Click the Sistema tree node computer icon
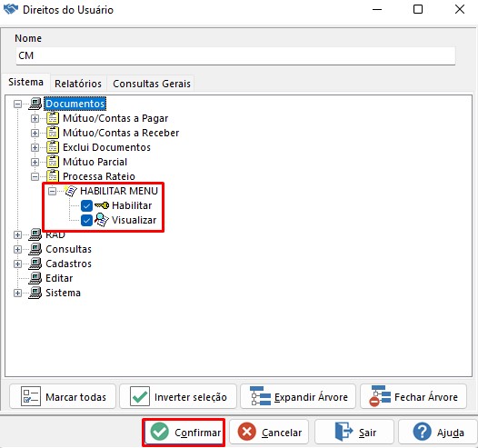 point(35,293)
